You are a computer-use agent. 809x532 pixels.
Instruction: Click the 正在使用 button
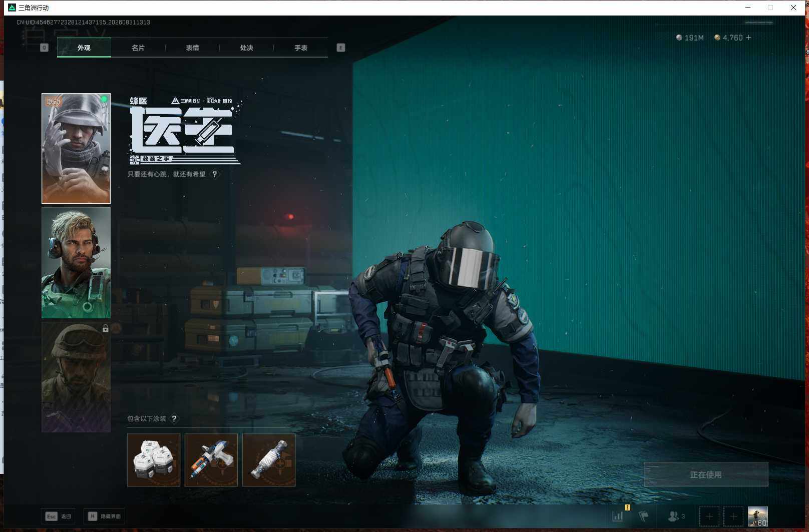pos(706,474)
